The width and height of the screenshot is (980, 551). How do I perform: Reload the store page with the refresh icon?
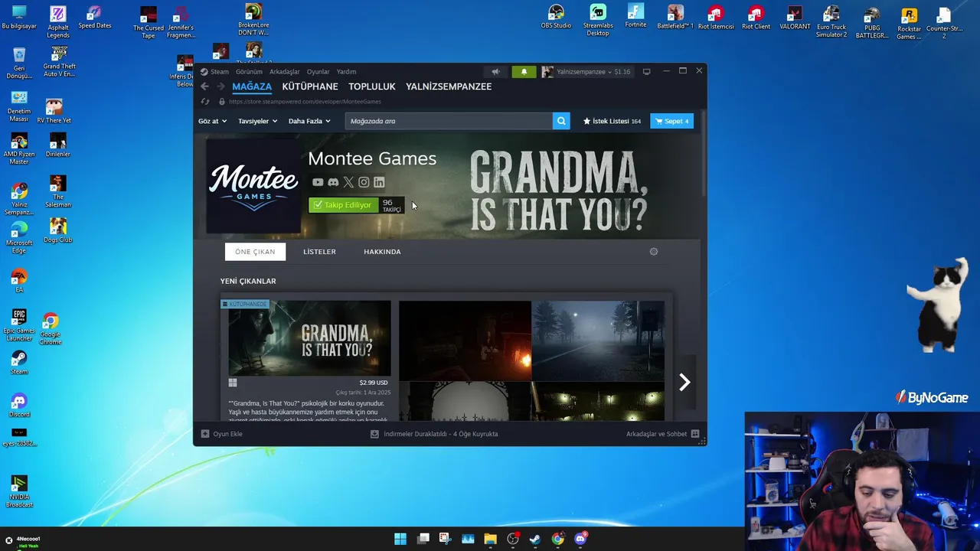[204, 102]
